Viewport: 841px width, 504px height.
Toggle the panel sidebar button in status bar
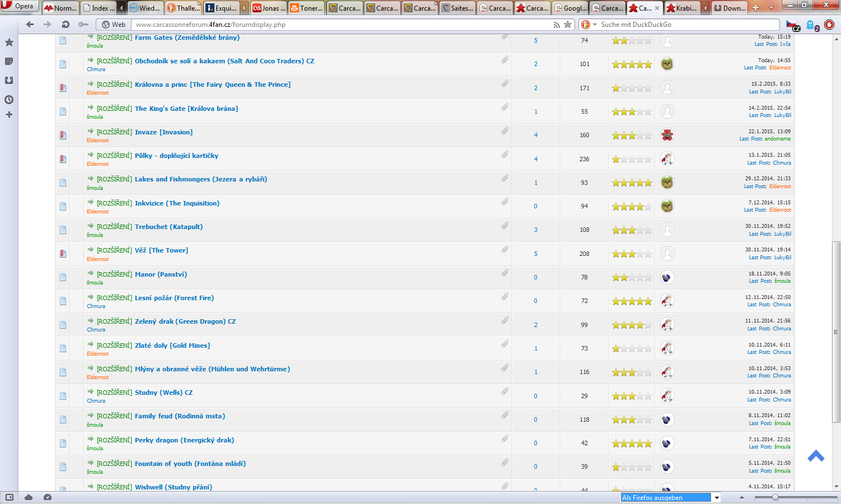pyautogui.click(x=9, y=497)
